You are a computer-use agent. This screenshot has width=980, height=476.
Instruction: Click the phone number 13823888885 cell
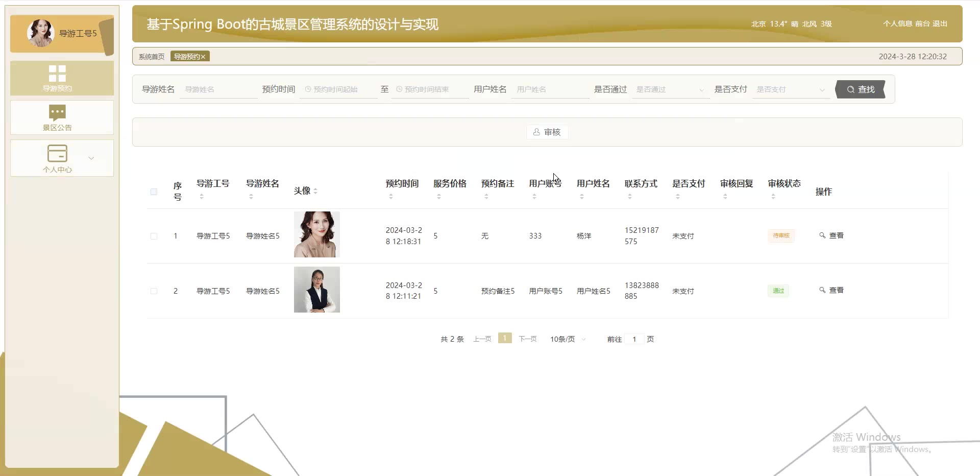point(642,291)
